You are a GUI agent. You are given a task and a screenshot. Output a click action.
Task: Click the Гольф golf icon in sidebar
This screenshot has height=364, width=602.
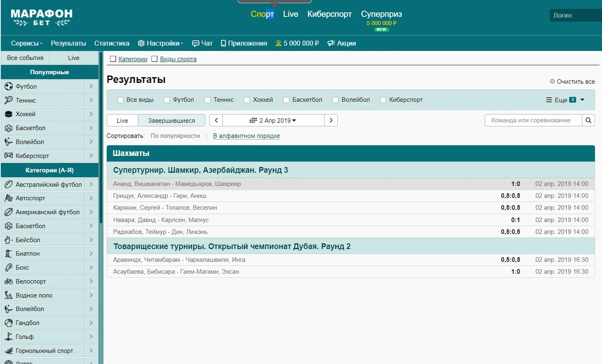(8, 337)
